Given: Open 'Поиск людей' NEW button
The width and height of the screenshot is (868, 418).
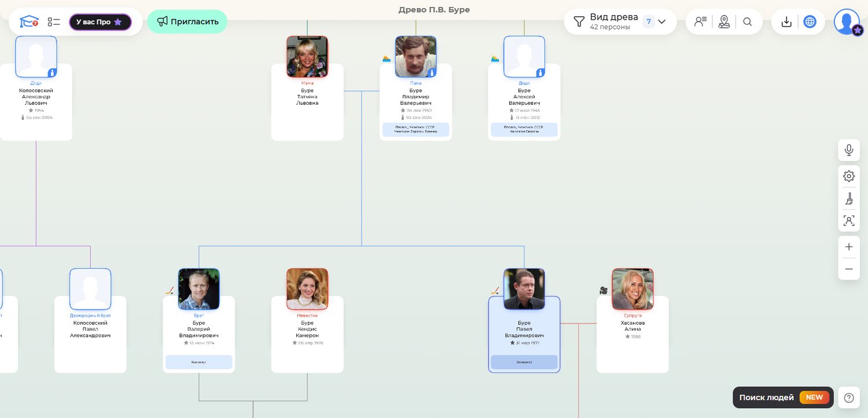Looking at the screenshot, I should point(783,398).
